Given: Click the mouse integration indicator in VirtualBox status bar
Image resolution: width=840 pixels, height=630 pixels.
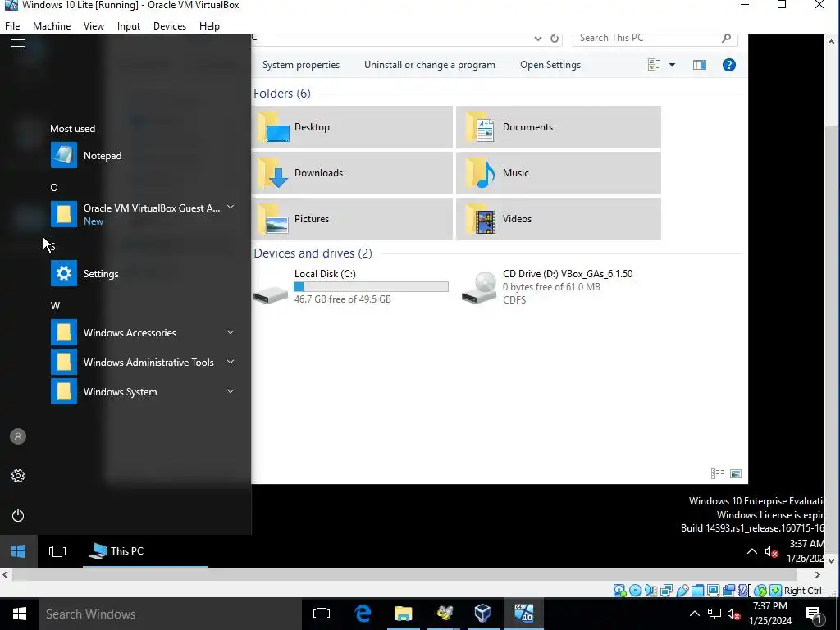Looking at the screenshot, I should [760, 591].
